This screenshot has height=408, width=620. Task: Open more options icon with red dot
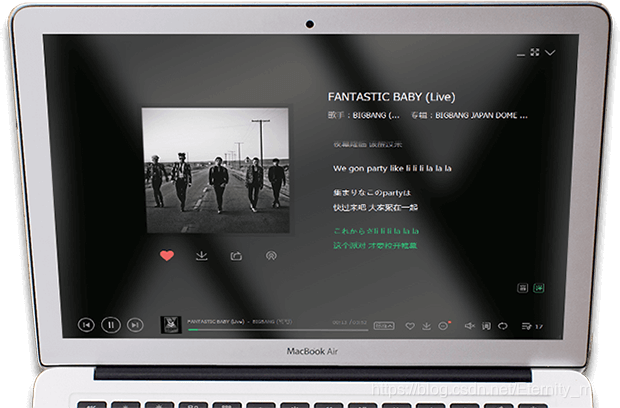tap(444, 326)
